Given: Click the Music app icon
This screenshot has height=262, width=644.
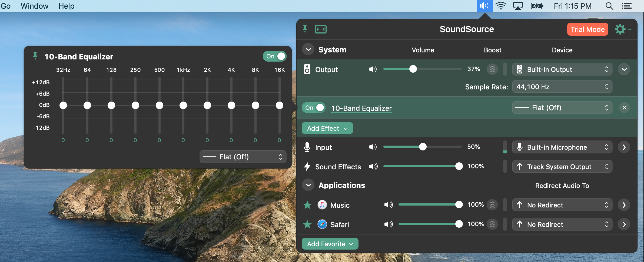Looking at the screenshot, I should (322, 205).
